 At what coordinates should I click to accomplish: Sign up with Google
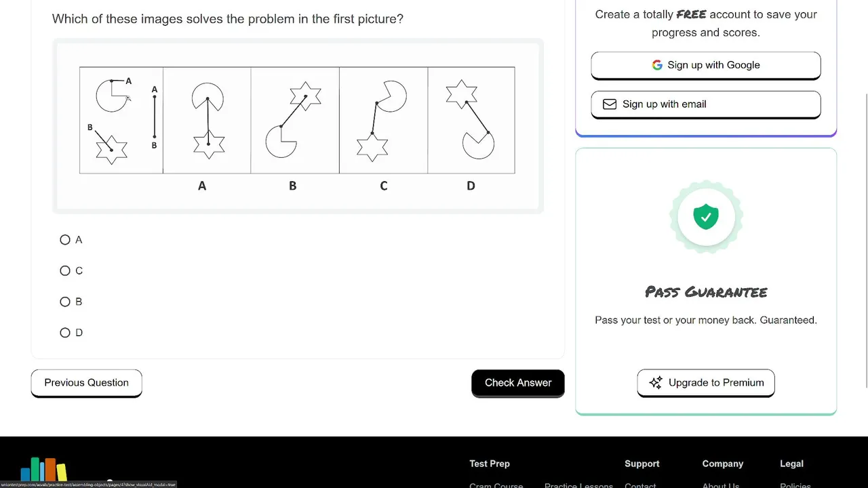pyautogui.click(x=706, y=65)
